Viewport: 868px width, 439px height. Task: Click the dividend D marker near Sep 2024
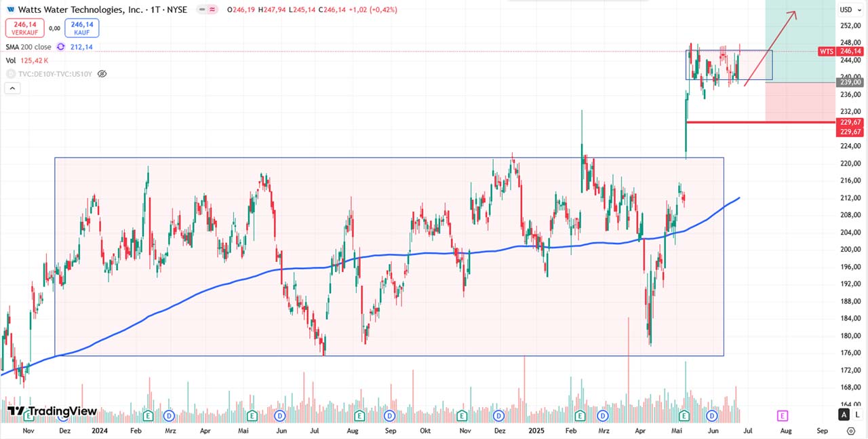[x=389, y=415]
